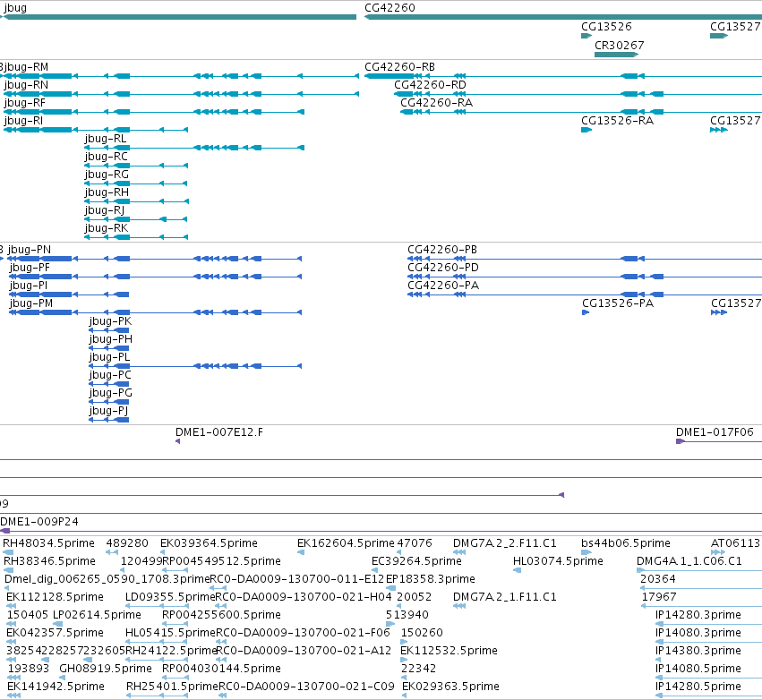This screenshot has height=700, width=762.
Task: Select the jbug-RL transcript label
Action: tap(106, 139)
